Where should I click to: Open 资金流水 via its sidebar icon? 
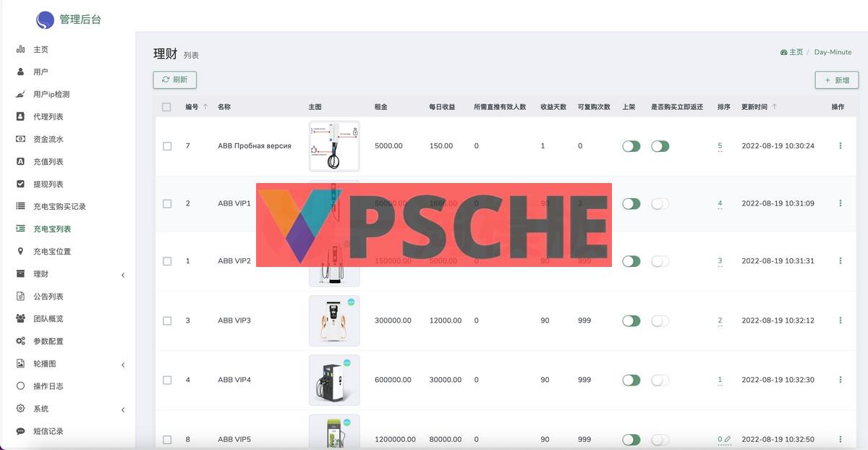(20, 139)
